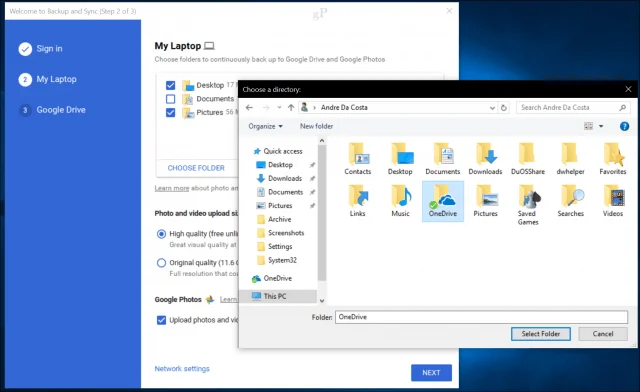This screenshot has width=640, height=392.
Task: Select the Favorites folder
Action: [613, 158]
